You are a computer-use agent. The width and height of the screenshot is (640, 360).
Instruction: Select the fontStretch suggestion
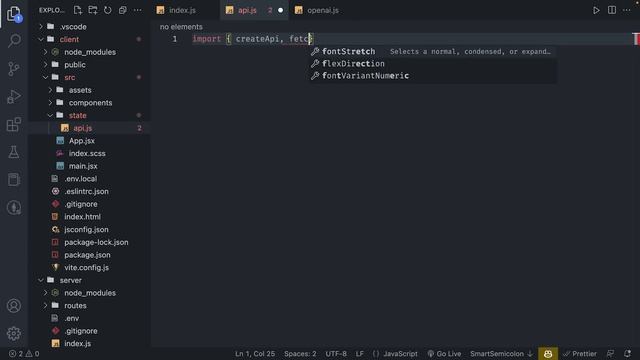433,51
